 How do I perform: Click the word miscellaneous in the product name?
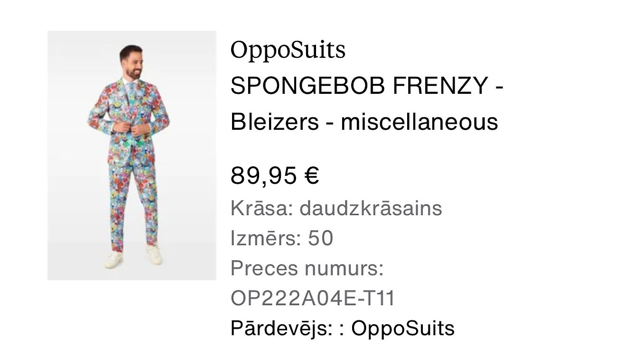pyautogui.click(x=419, y=122)
